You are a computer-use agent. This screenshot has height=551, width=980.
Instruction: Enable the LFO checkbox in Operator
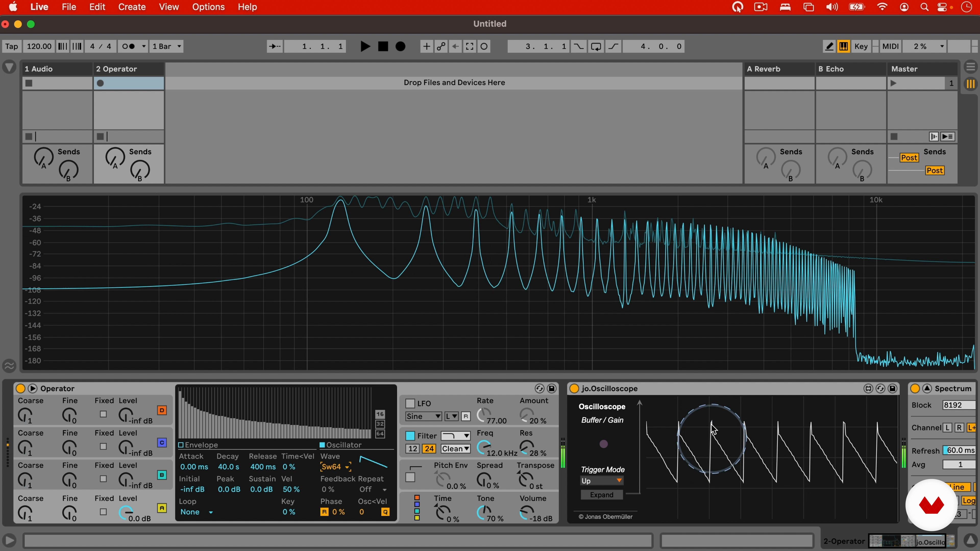pyautogui.click(x=410, y=404)
